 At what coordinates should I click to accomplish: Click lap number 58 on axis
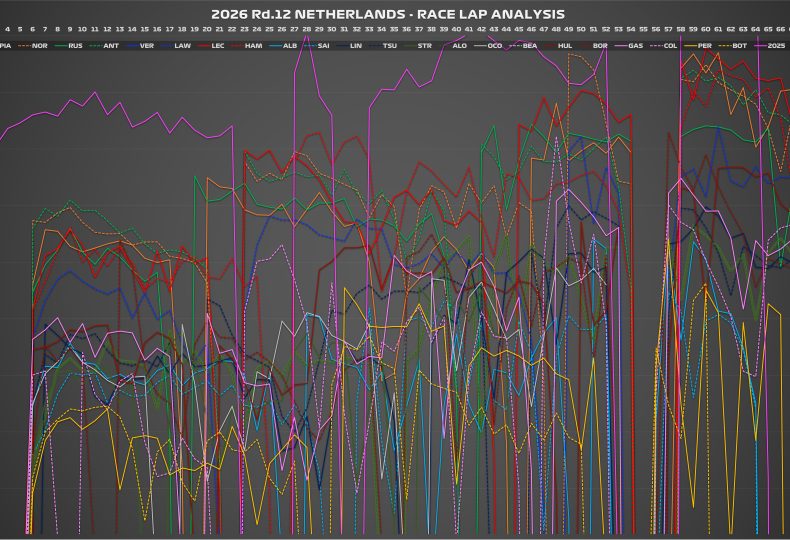click(x=681, y=30)
